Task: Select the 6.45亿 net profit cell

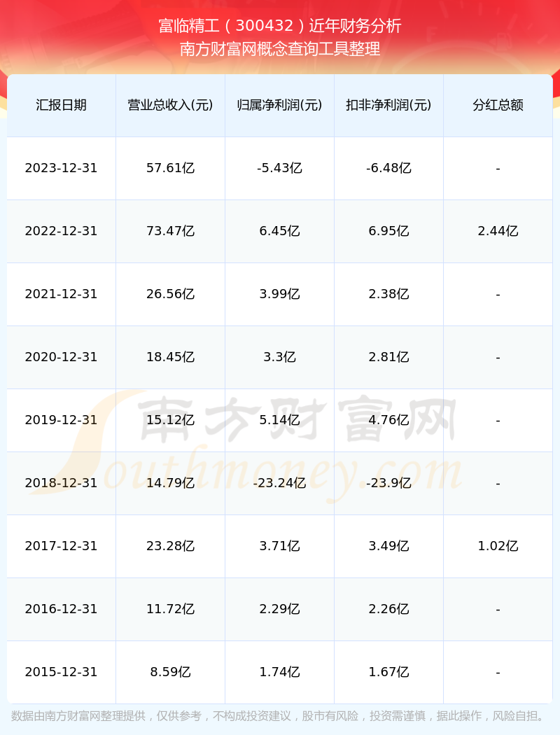Action: point(280,231)
